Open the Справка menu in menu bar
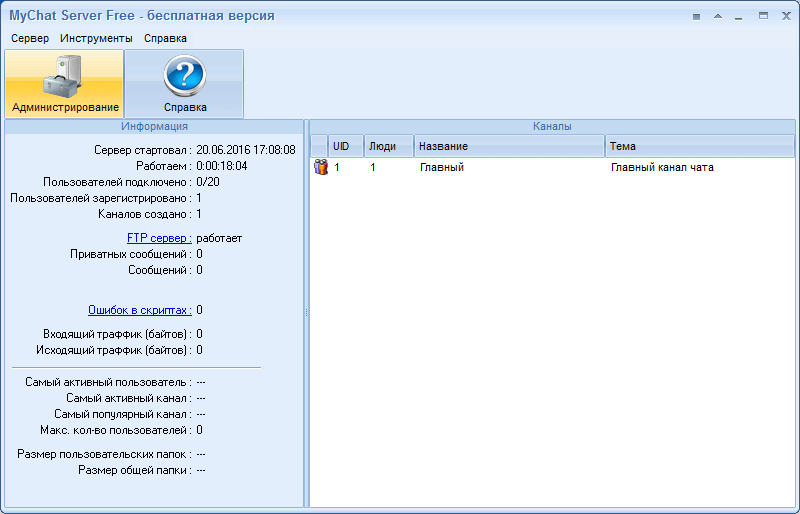 tap(165, 38)
